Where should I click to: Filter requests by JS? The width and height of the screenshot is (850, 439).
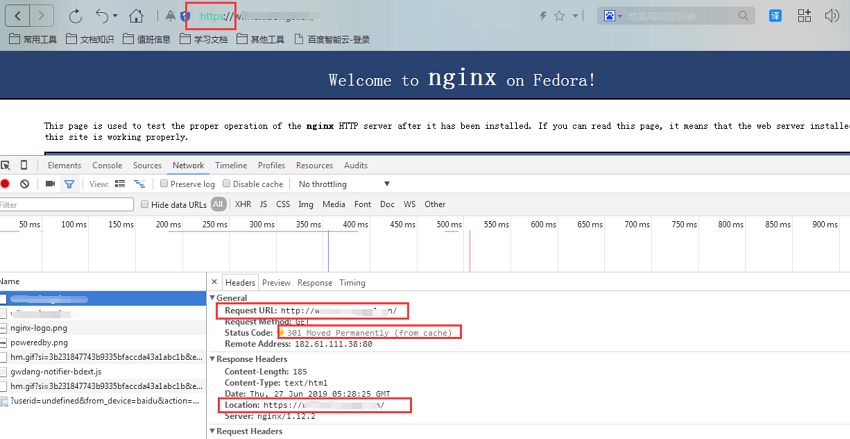click(x=263, y=204)
